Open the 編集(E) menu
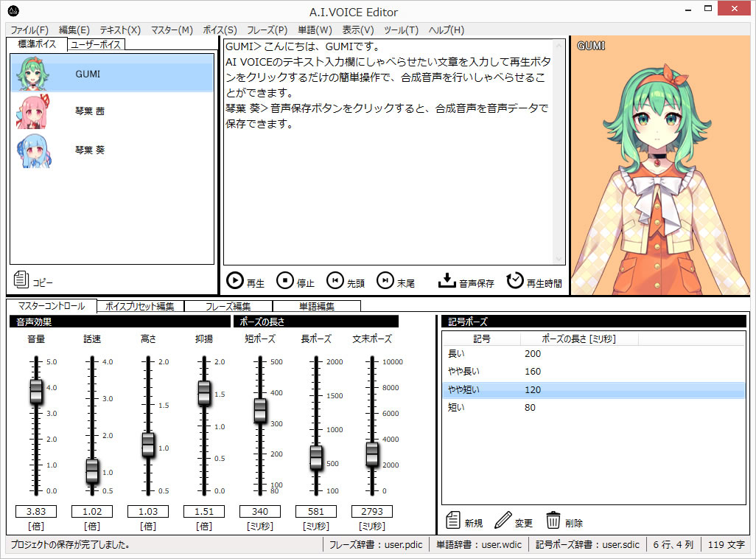756x559 pixels. coord(74,30)
